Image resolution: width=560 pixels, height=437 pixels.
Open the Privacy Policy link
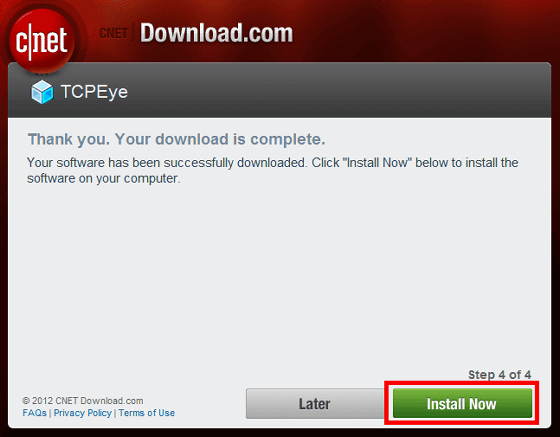[x=83, y=413]
